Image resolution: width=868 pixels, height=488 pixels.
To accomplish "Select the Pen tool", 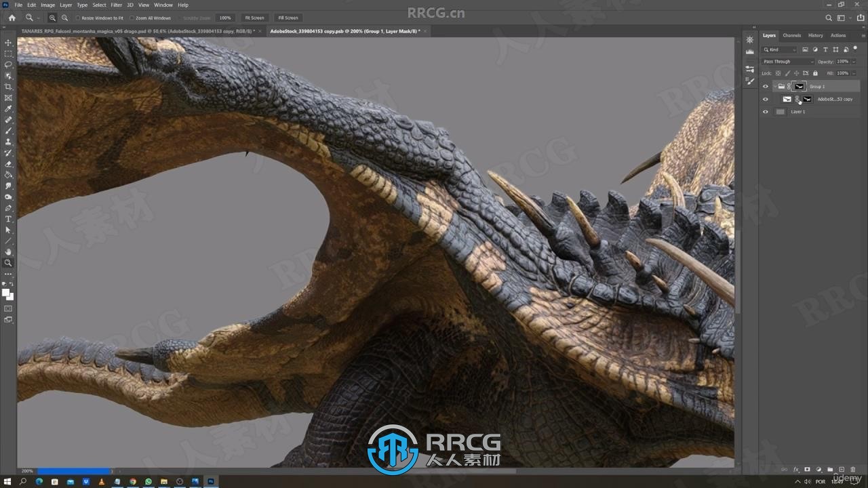I will point(8,208).
